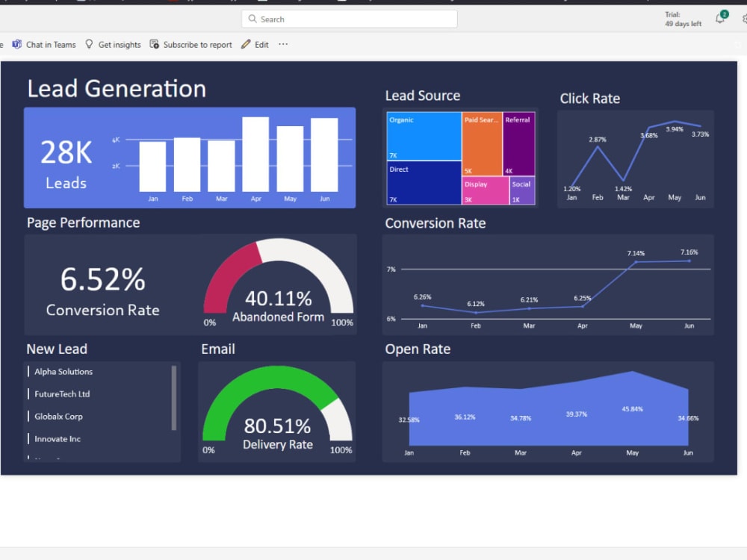Viewport: 747px width, 560px height.
Task: Start a Chat in Teams
Action: [48, 44]
